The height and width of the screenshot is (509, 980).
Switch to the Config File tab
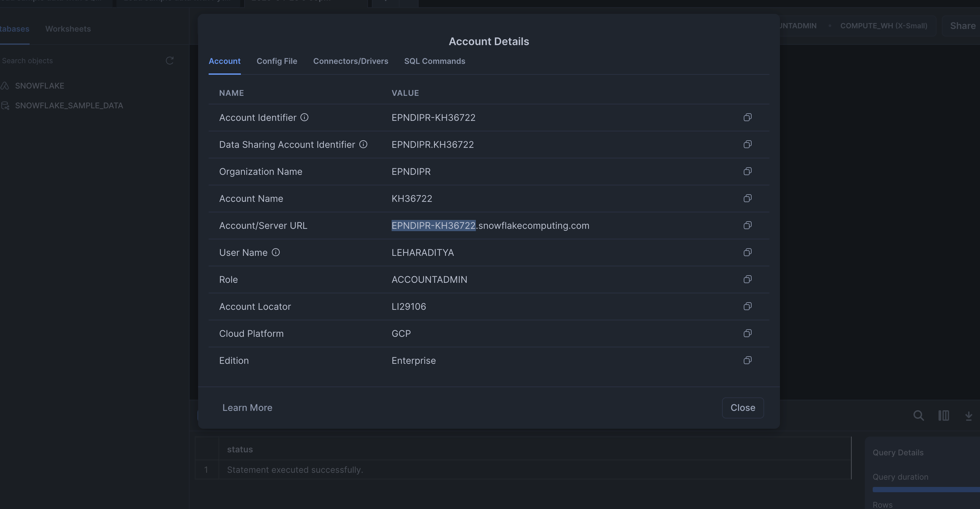[276, 61]
